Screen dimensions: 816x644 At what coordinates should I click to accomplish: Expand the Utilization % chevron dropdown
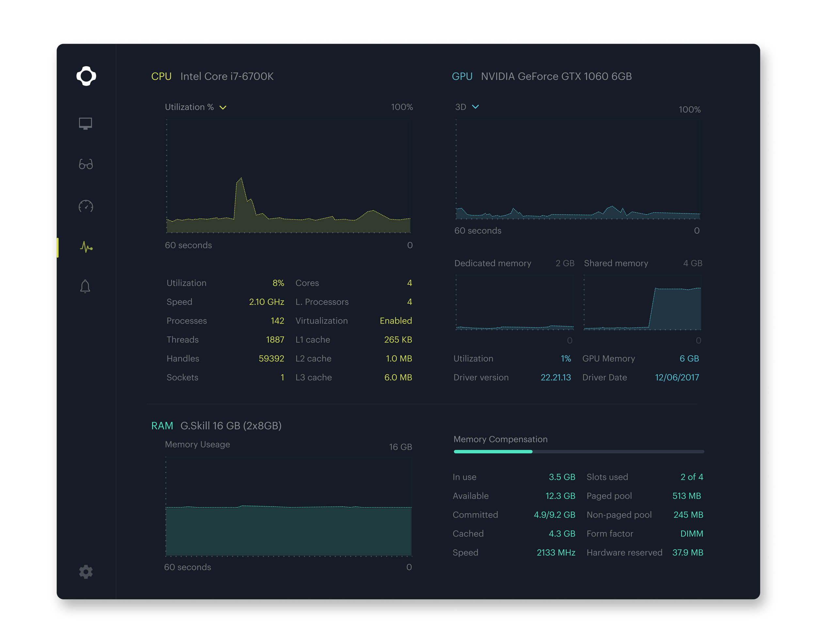tap(223, 107)
